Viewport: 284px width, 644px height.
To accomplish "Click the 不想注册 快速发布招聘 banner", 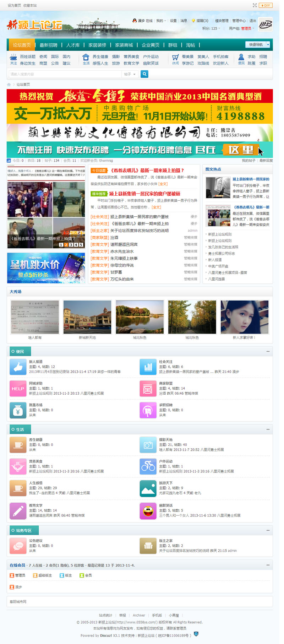I will [x=140, y=150].
